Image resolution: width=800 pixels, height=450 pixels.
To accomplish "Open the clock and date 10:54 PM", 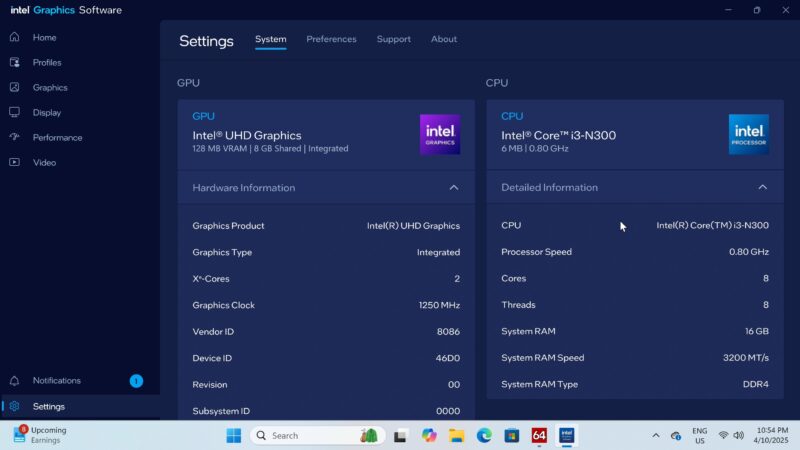I will click(x=772, y=435).
